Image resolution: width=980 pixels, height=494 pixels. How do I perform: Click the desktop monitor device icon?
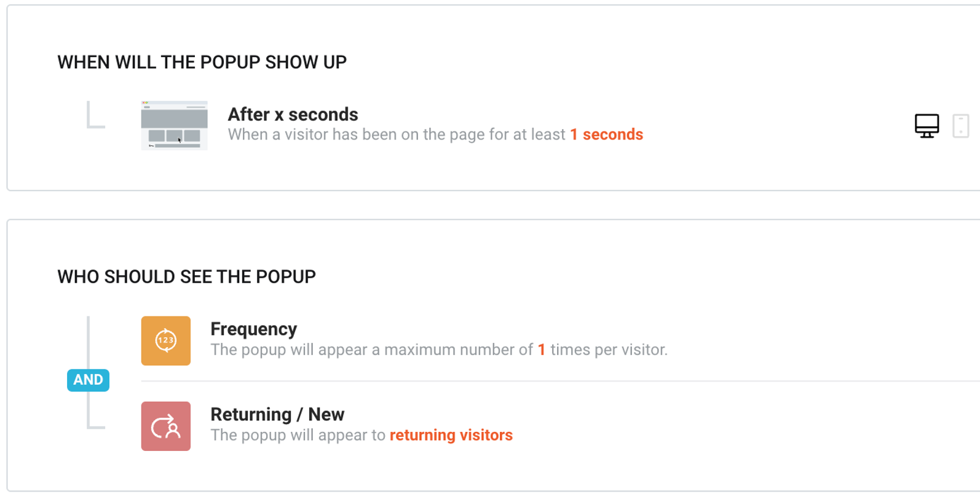927,126
